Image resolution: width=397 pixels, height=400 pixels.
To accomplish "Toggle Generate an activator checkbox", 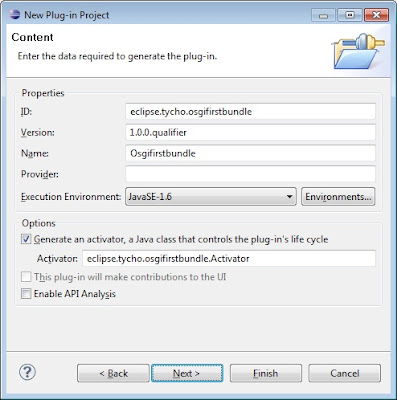I will 26,239.
